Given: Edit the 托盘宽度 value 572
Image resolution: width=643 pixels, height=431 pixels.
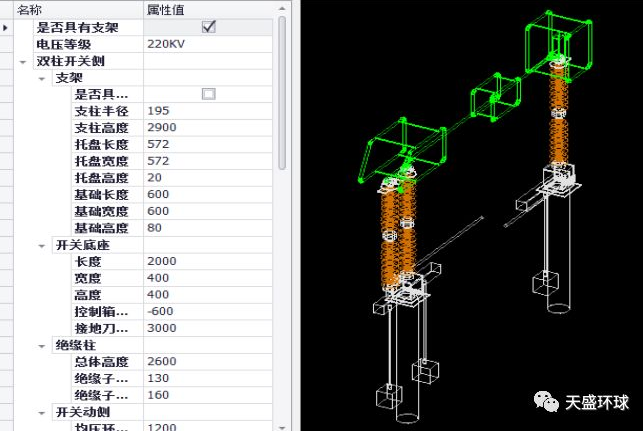Looking at the screenshot, I should click(x=208, y=161).
